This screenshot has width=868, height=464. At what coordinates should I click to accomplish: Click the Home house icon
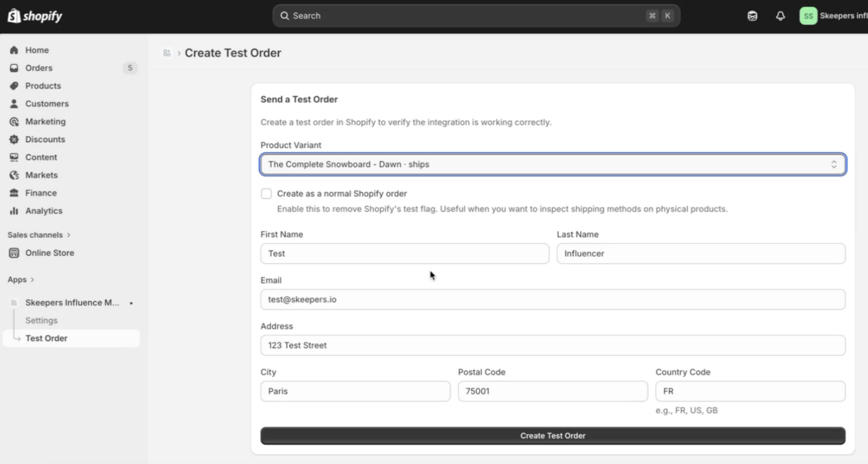click(14, 50)
